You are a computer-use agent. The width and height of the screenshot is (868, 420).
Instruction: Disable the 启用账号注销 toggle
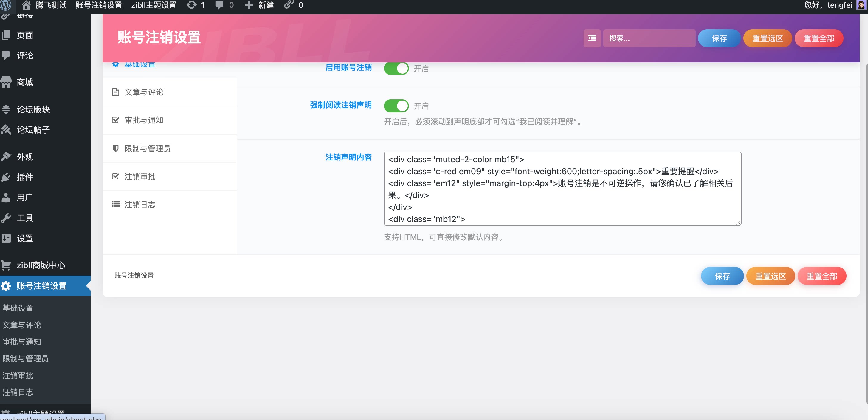coord(396,68)
